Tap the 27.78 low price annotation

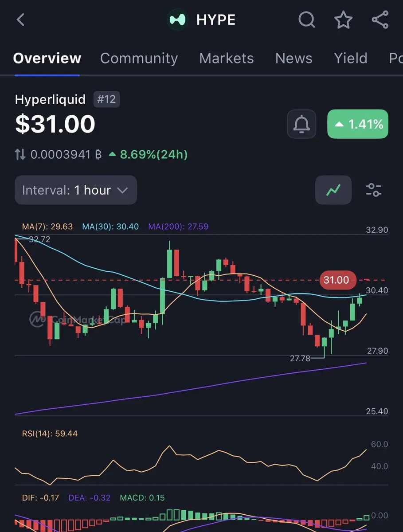[x=300, y=358]
